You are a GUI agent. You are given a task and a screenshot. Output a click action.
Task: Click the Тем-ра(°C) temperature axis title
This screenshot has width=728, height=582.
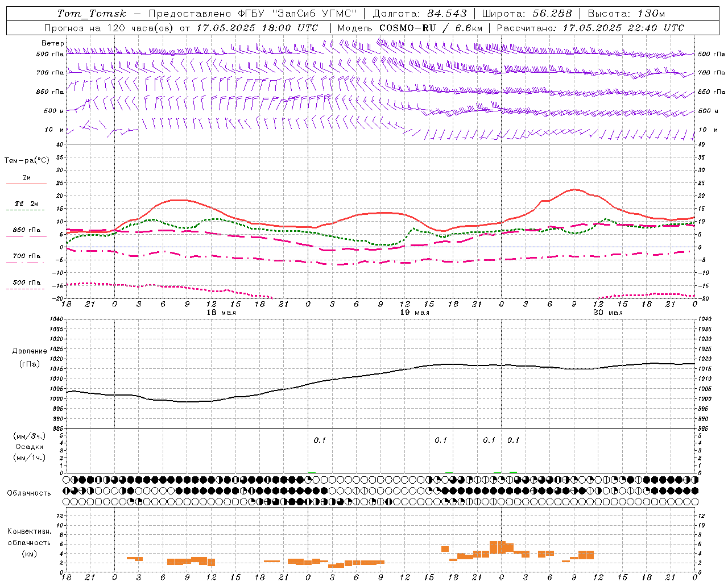click(27, 161)
